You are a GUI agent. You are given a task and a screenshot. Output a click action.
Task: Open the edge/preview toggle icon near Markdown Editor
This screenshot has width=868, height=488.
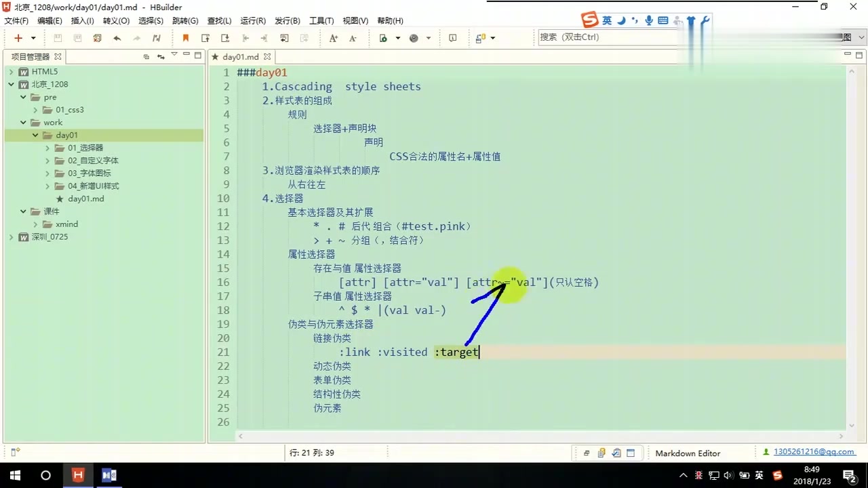tap(631, 453)
